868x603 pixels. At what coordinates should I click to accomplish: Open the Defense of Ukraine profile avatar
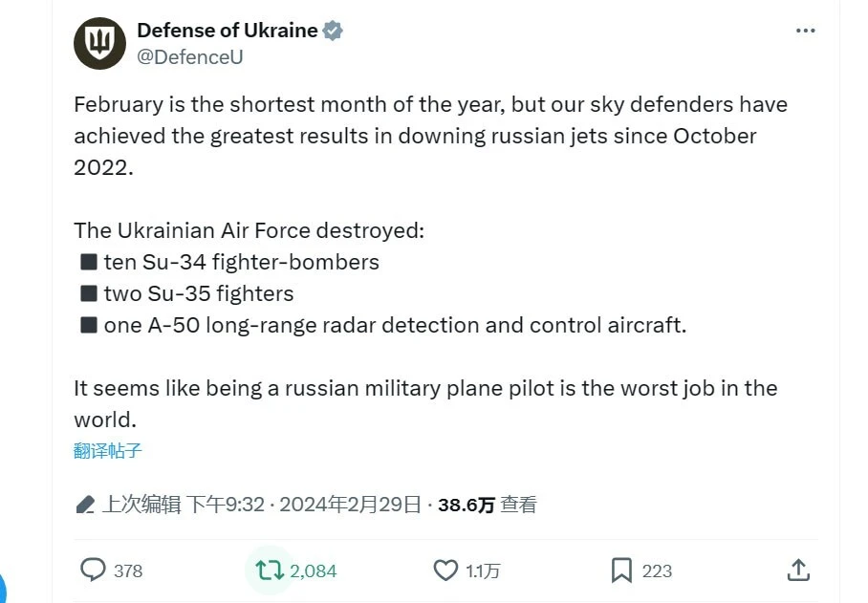tap(99, 43)
